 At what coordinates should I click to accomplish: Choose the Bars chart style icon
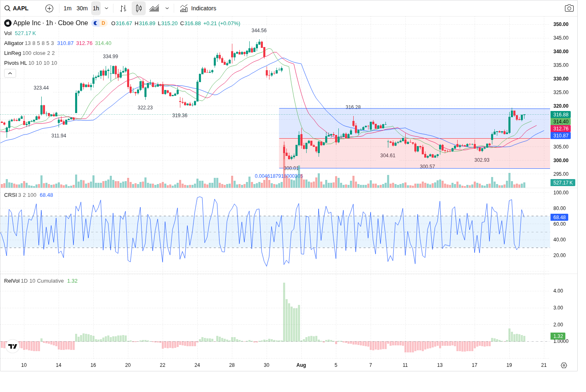click(x=123, y=8)
